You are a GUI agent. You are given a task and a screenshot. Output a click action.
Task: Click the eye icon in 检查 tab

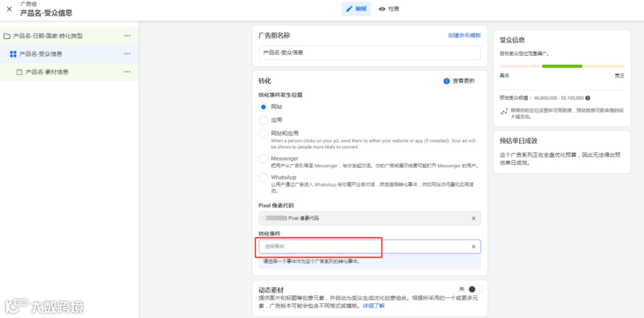(x=382, y=9)
